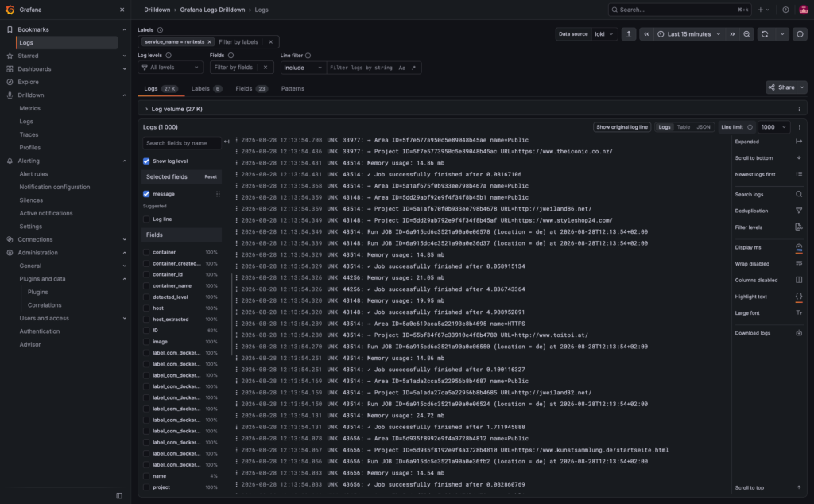Open Alert rules in the sidebar
This screenshot has width=814, height=504.
pyautogui.click(x=33, y=174)
